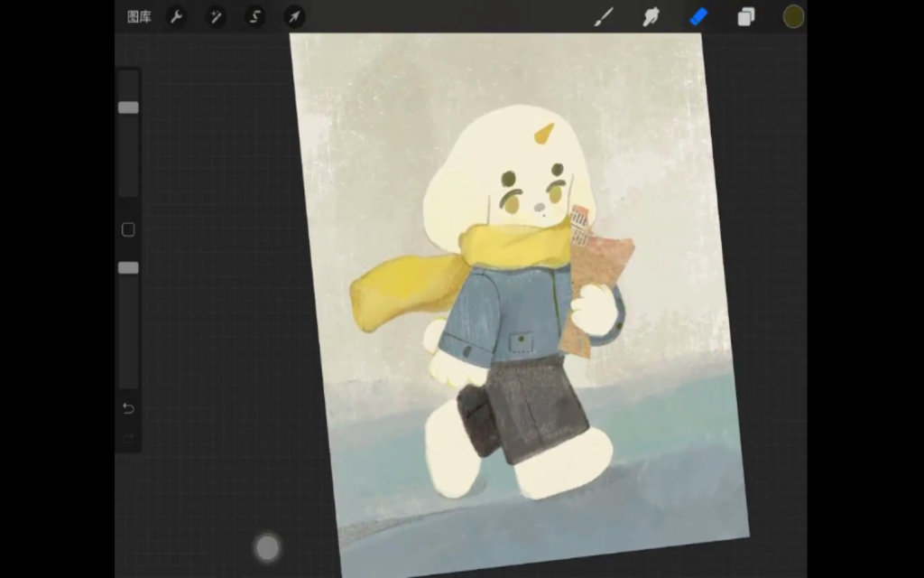Viewport: 924px width, 578px height.
Task: Tap the gray circle below the canvas
Action: [x=267, y=547]
